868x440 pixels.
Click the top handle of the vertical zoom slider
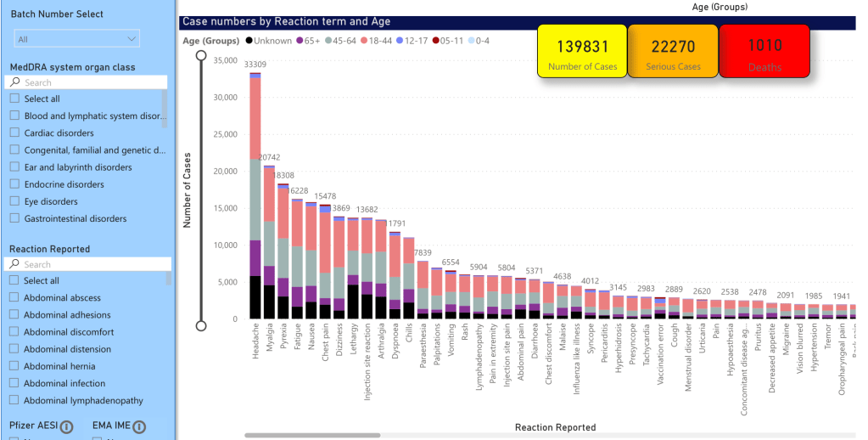click(x=201, y=55)
